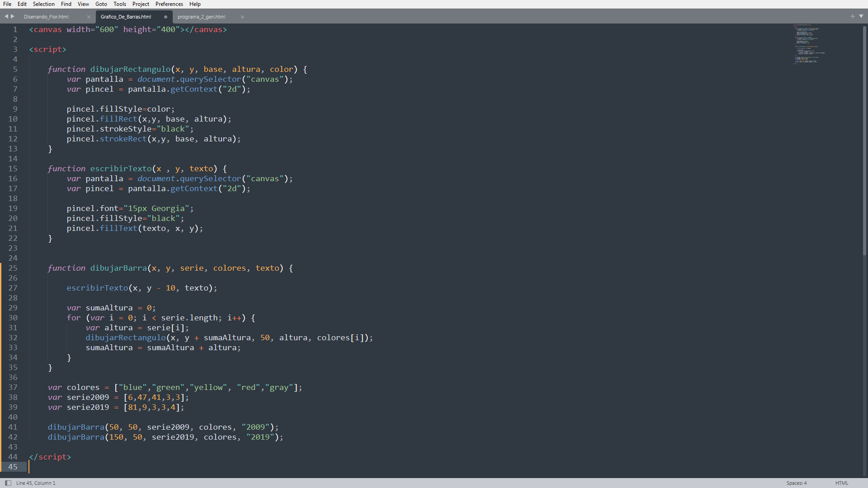Click the for loop on line 30

[161, 318]
